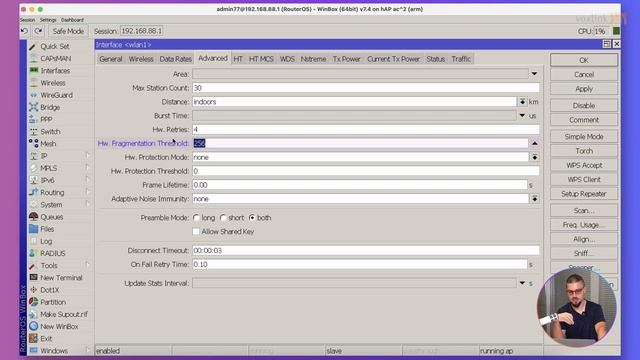The height and width of the screenshot is (360, 640).
Task: Switch to the General tab
Action: click(111, 59)
